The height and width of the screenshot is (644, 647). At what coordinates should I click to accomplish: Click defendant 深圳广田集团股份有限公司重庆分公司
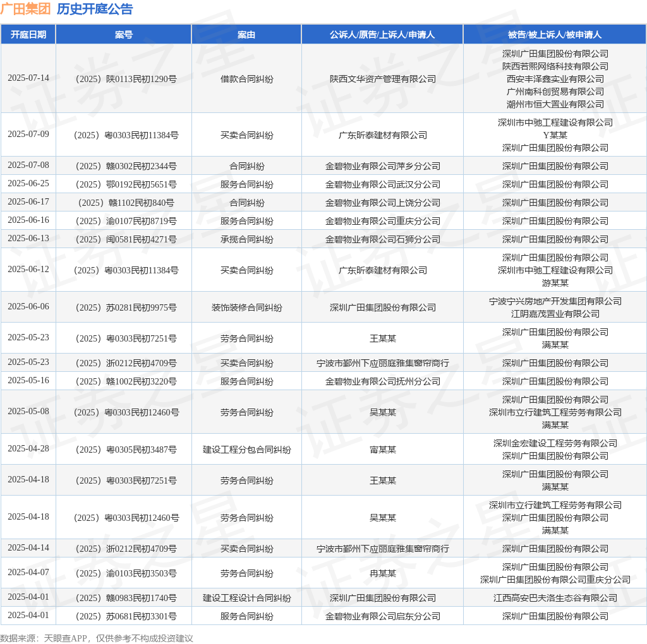[555, 580]
